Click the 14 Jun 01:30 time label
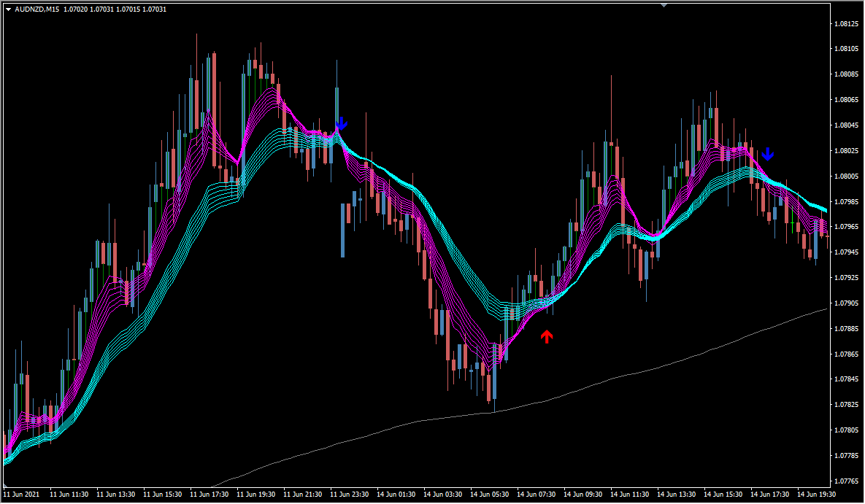The image size is (865, 504). point(396,495)
